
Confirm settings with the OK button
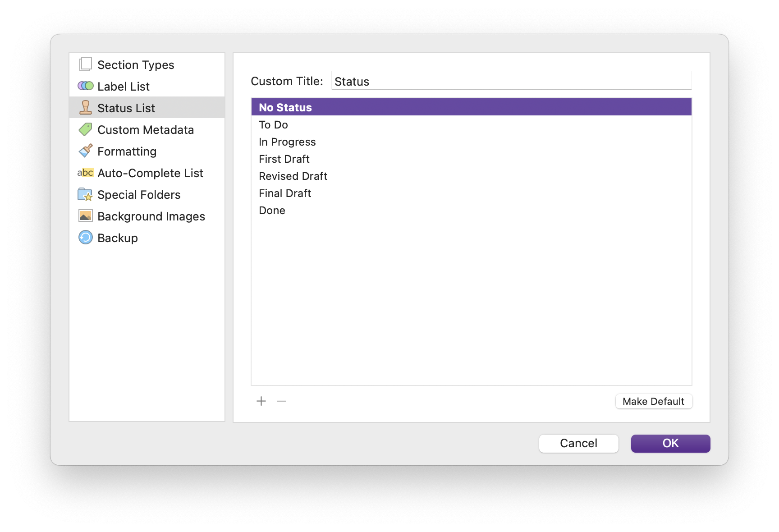click(x=670, y=444)
